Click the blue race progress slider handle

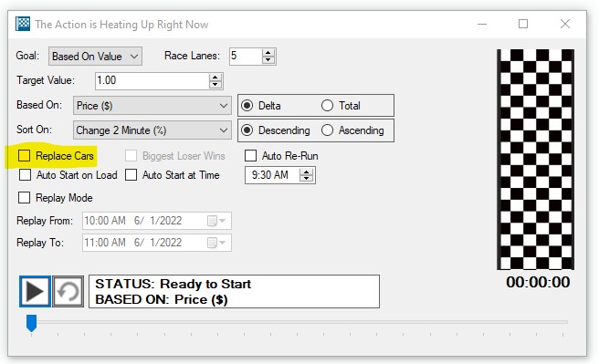point(31,323)
